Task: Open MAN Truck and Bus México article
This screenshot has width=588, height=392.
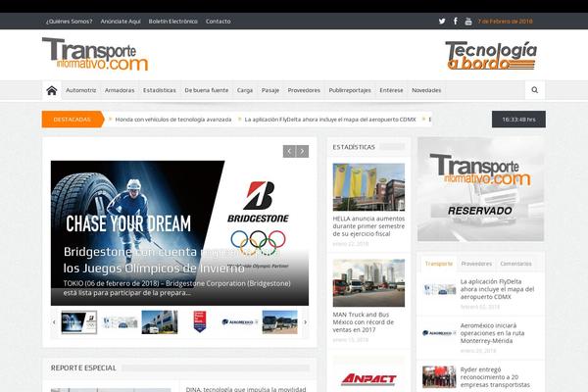Action: [364, 322]
